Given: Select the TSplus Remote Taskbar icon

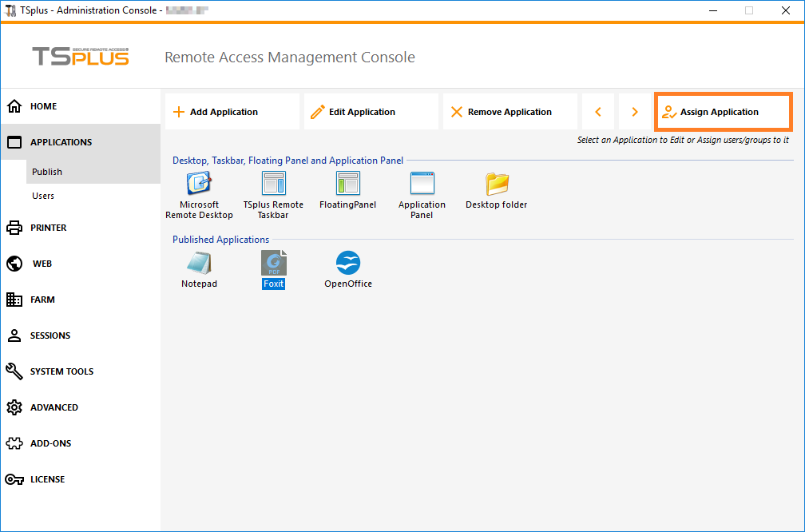Looking at the screenshot, I should click(x=273, y=185).
